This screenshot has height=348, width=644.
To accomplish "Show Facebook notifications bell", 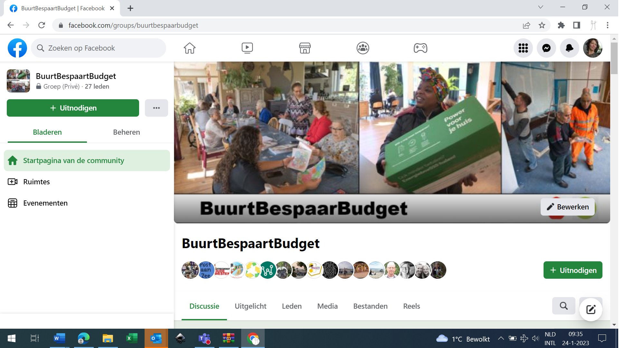I will 570,48.
